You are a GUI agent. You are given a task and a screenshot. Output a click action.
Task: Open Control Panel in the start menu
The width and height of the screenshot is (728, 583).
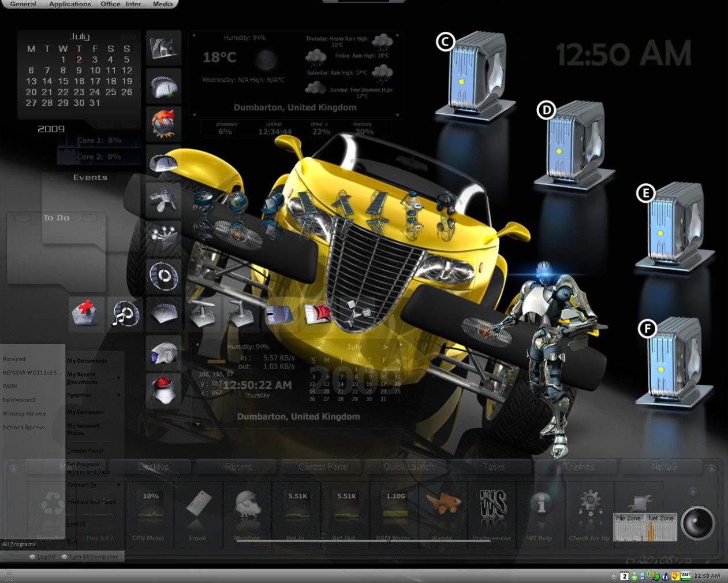[x=85, y=451]
